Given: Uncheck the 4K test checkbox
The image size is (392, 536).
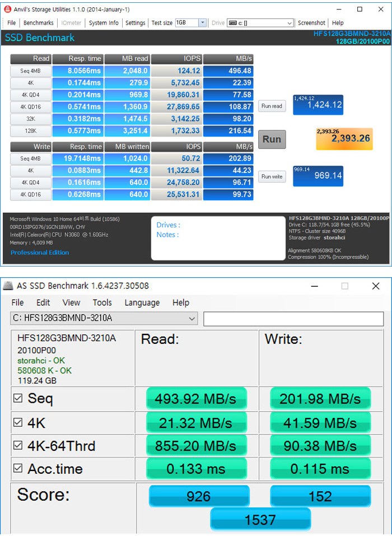Looking at the screenshot, I should pos(18,422).
